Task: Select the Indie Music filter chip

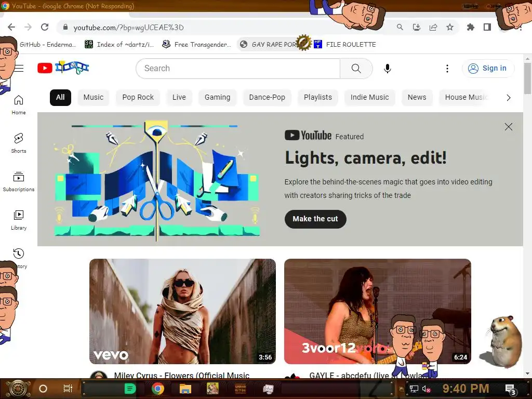Action: pos(369,97)
